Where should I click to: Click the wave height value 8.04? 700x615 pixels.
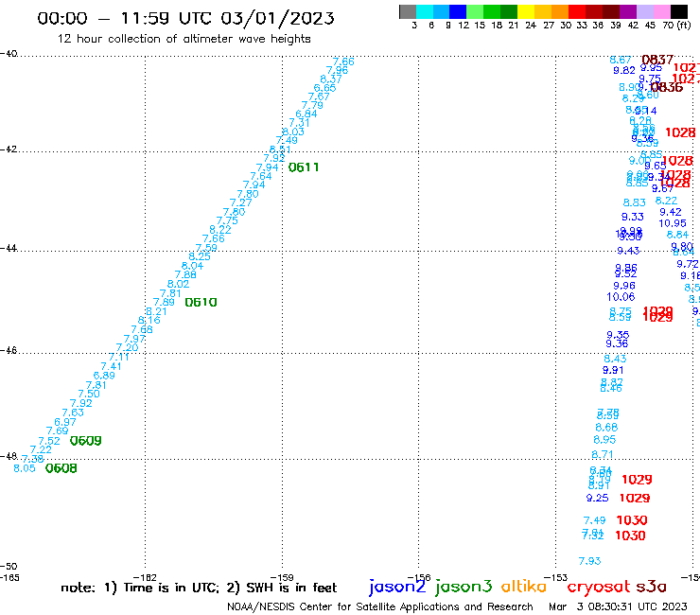(x=192, y=266)
